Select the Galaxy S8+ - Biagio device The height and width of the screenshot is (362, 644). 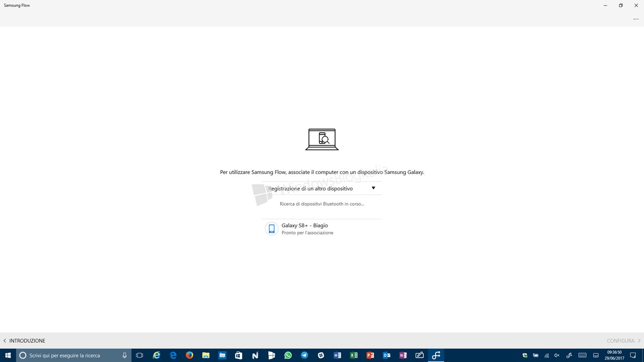click(x=322, y=229)
